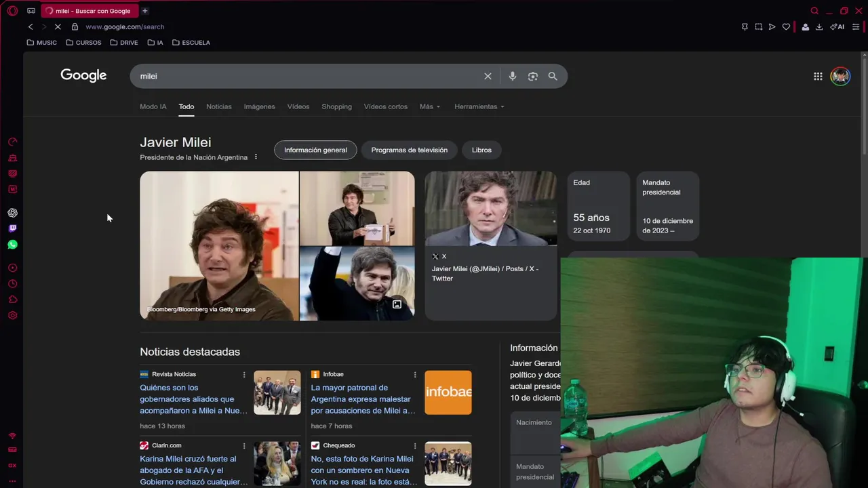Open the Opera menu logo
Image resolution: width=868 pixels, height=488 pixels.
click(12, 11)
